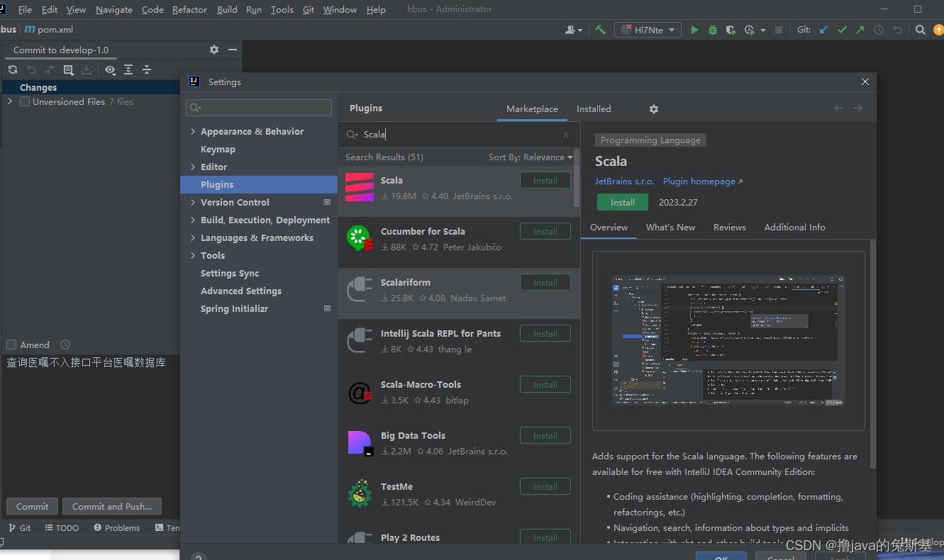The height and width of the screenshot is (560, 944).
Task: Click the commit message history clock icon
Action: [65, 345]
